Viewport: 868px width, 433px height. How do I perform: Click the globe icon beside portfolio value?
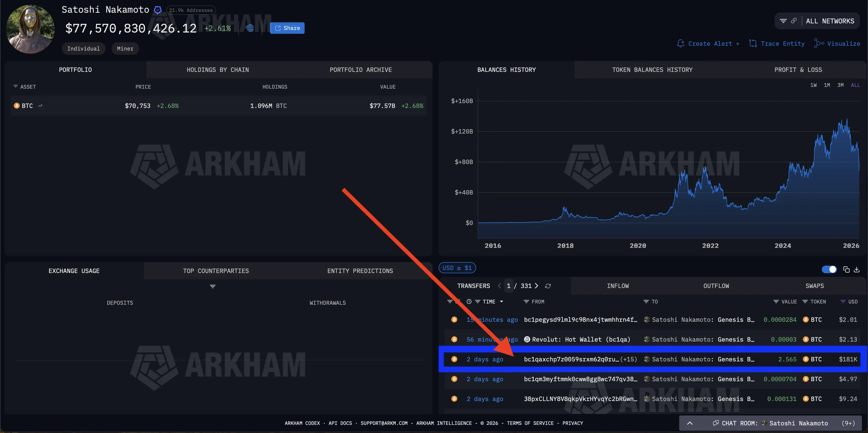[x=250, y=28]
